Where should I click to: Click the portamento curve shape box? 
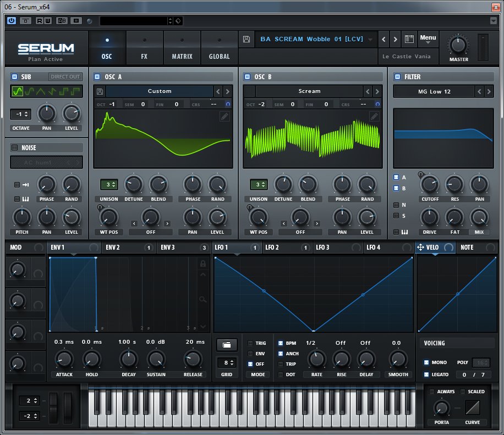click(473, 408)
